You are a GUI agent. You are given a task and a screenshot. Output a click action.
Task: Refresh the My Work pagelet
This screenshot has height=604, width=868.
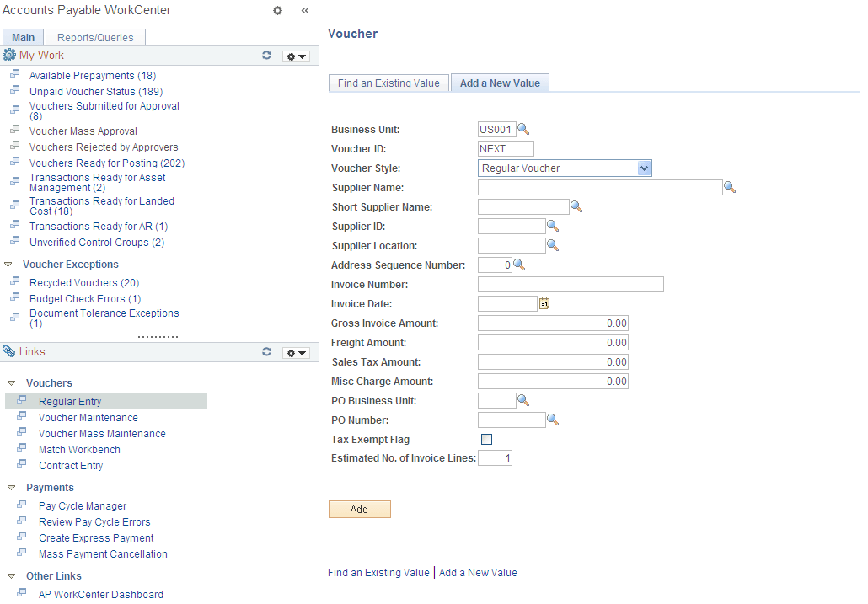tap(266, 55)
